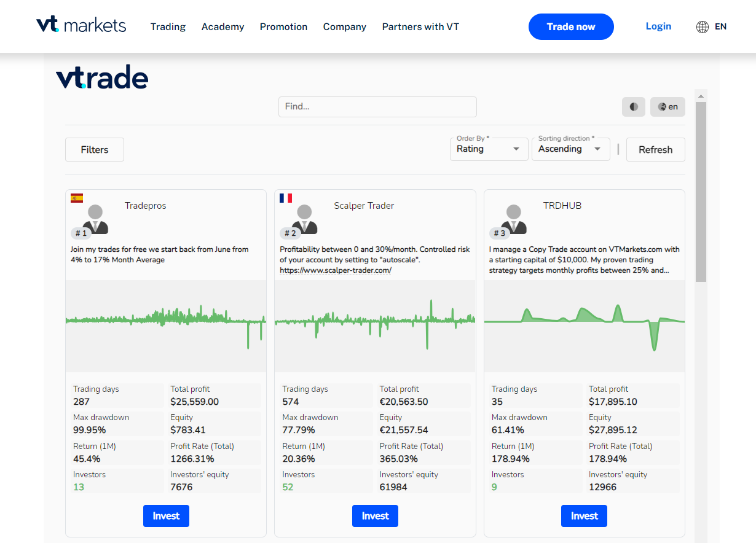Click the vtrade logo
756x543 pixels.
coord(102,79)
